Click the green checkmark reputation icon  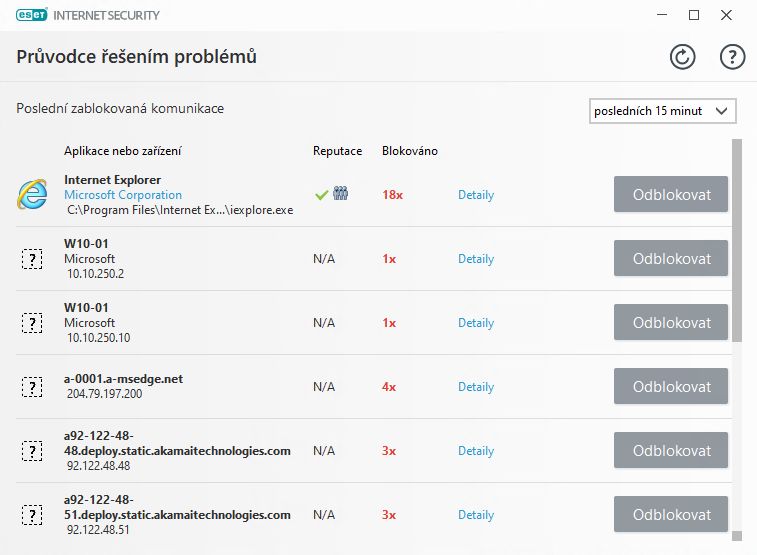click(x=321, y=194)
